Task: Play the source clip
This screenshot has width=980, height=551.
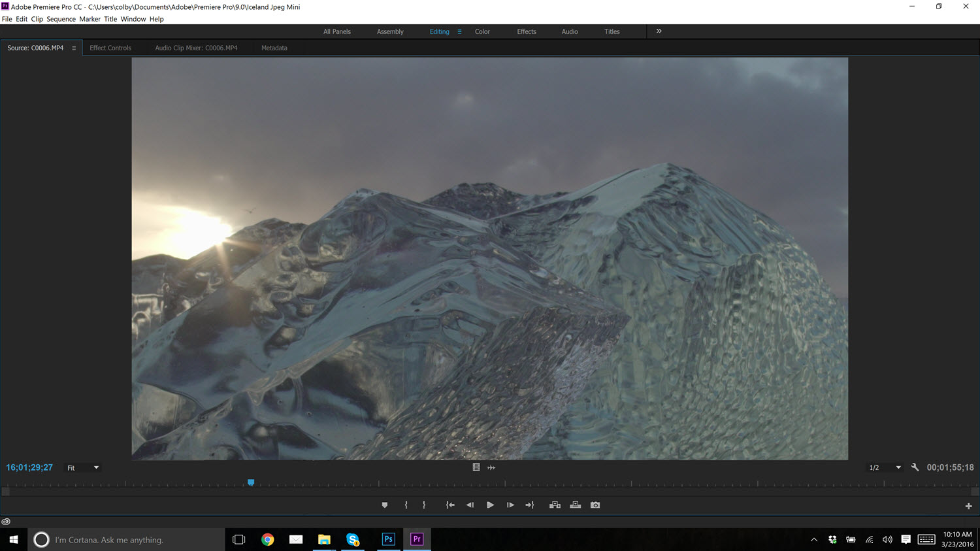Action: pyautogui.click(x=490, y=505)
